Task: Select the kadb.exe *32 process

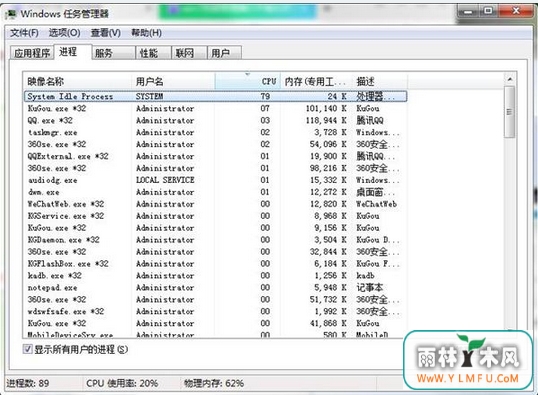Action: tap(215, 276)
